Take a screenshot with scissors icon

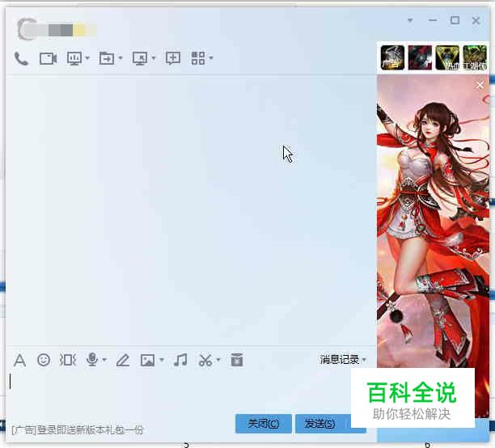[205, 360]
